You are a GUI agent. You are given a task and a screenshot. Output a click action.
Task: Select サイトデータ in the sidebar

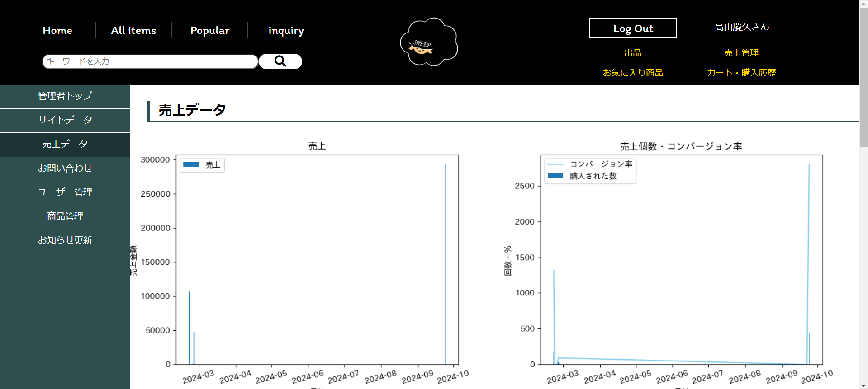(65, 120)
